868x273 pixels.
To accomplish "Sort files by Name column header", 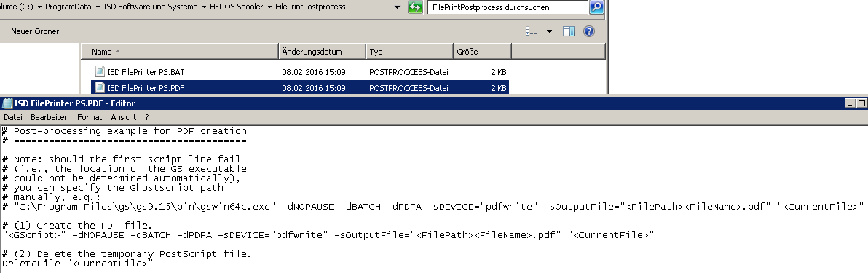I will pyautogui.click(x=179, y=52).
